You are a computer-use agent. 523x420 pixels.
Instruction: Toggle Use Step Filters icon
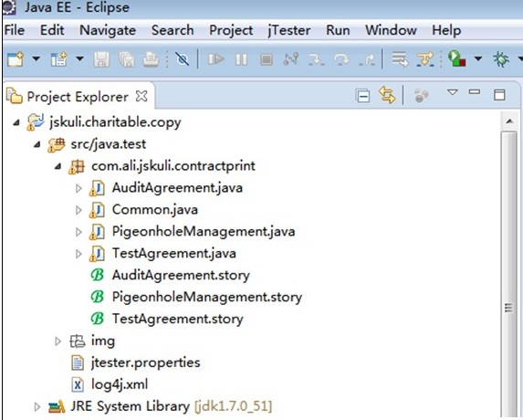click(x=425, y=59)
